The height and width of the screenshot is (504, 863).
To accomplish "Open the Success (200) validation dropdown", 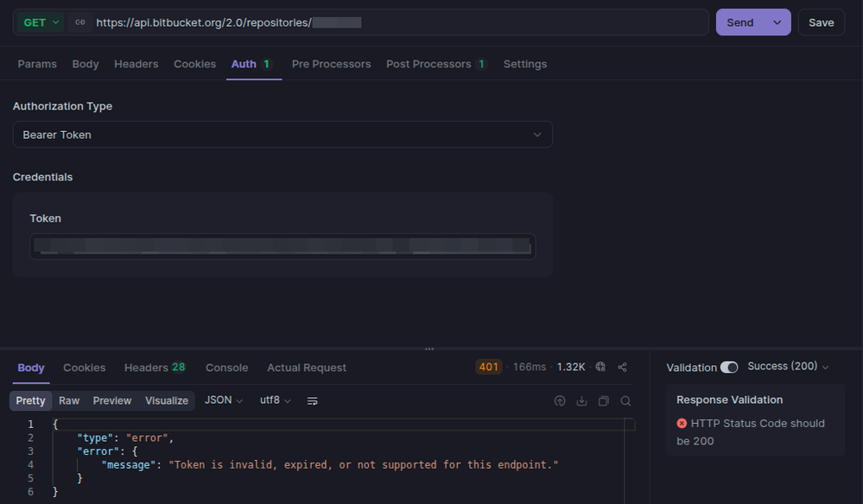I will coord(788,367).
